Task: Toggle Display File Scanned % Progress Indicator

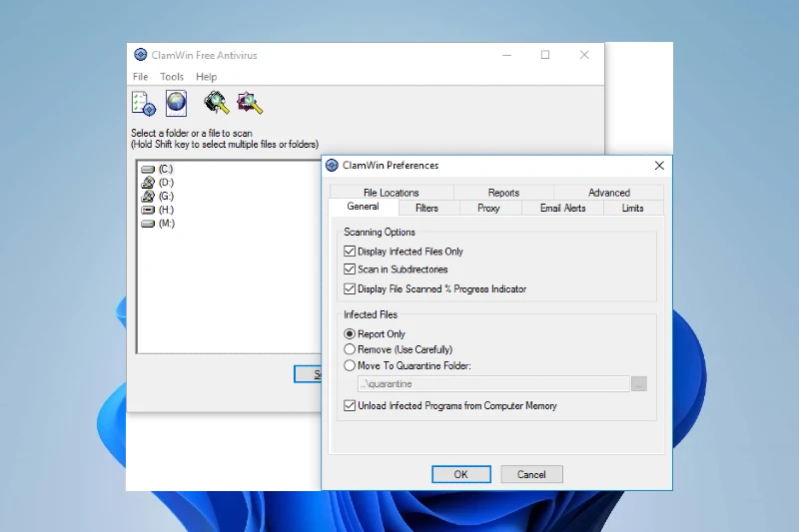Action: click(350, 288)
